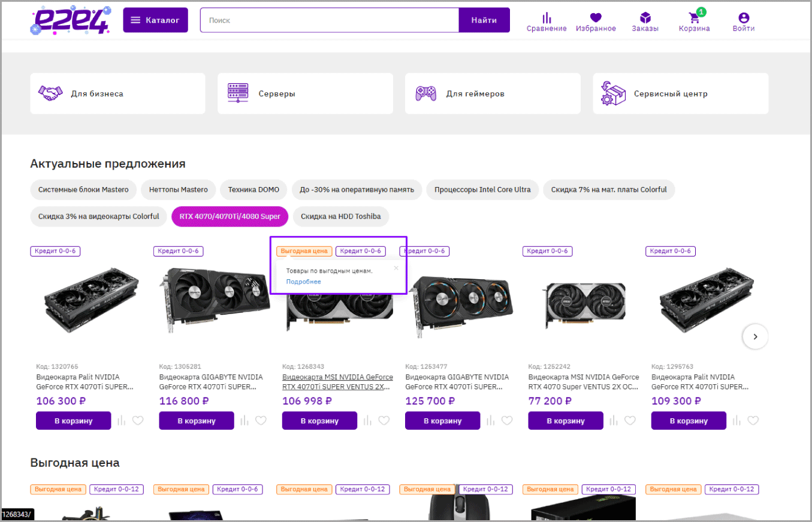Open the Для геймеров gamepad card
This screenshot has height=522, width=812.
coord(493,93)
